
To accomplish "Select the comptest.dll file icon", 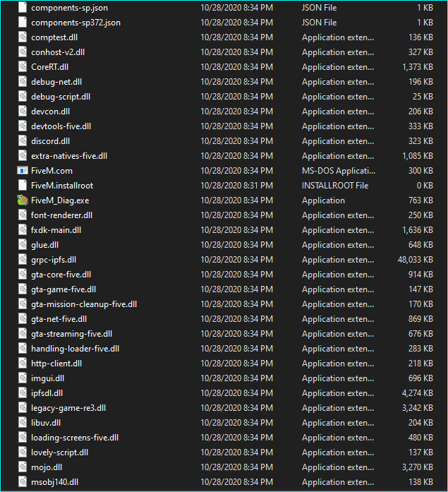I will click(x=23, y=37).
